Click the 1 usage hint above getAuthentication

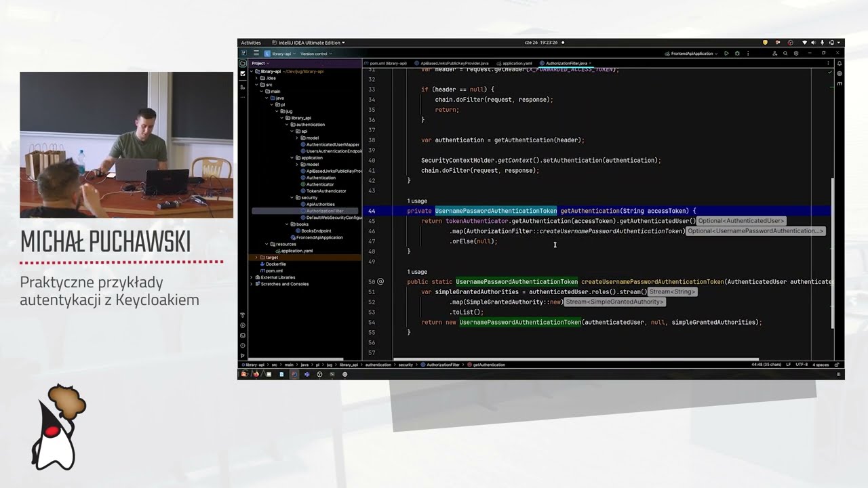[x=417, y=201]
